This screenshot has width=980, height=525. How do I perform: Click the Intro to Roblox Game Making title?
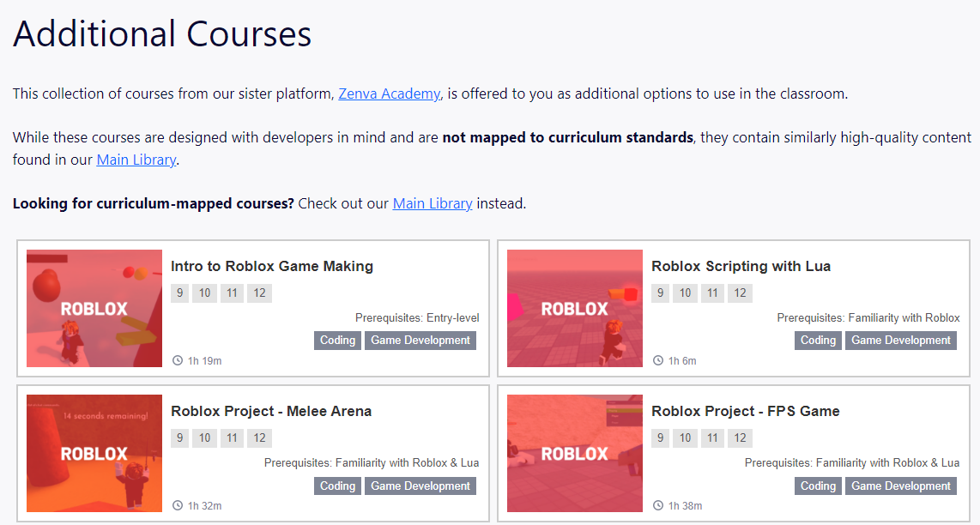[x=272, y=266]
